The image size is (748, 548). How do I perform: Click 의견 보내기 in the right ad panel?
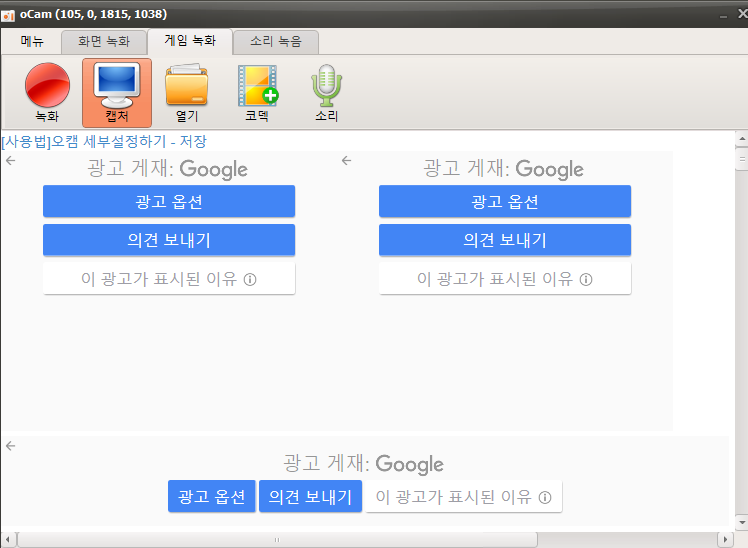(505, 240)
